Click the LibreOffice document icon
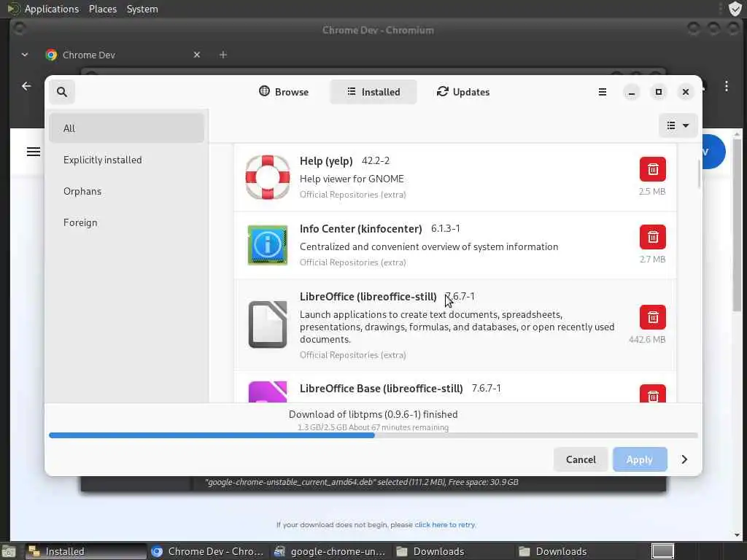This screenshot has width=747, height=560. point(267,324)
